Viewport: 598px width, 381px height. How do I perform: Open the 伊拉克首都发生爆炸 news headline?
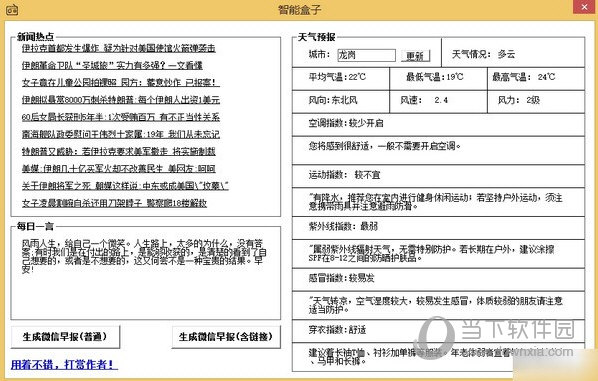click(x=119, y=48)
